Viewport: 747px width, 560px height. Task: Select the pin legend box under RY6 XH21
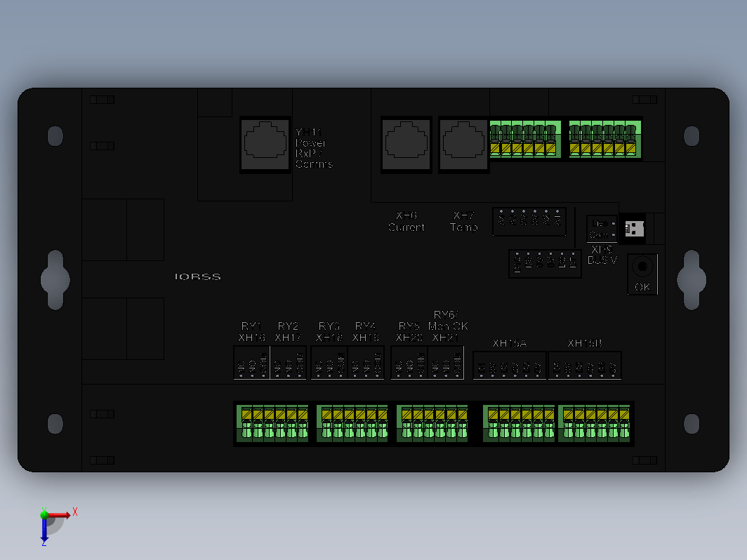coord(446,363)
